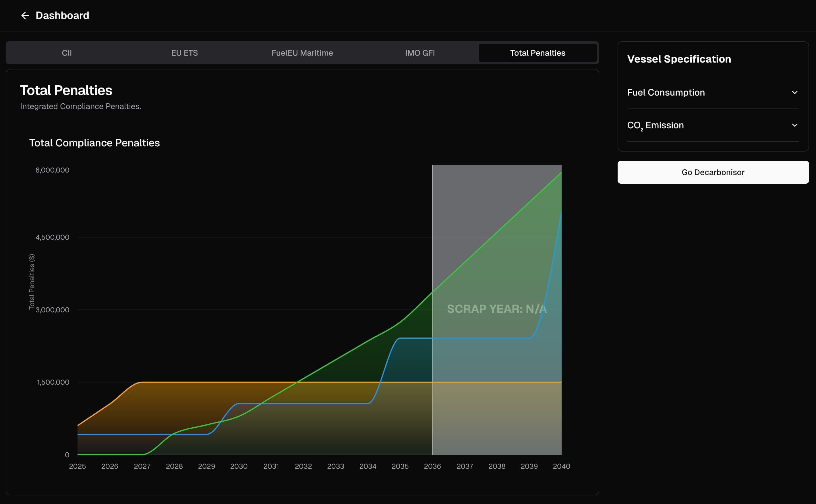The width and height of the screenshot is (816, 504).
Task: Click the Total Compliance Penalties chart title
Action: (x=94, y=143)
